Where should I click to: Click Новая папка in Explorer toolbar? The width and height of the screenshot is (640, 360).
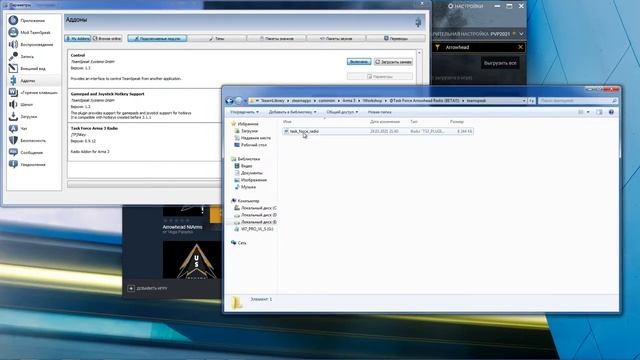click(x=380, y=112)
